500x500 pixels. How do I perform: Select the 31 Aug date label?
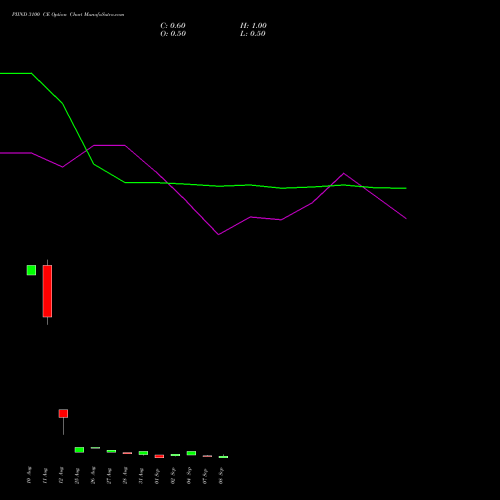tap(141, 475)
